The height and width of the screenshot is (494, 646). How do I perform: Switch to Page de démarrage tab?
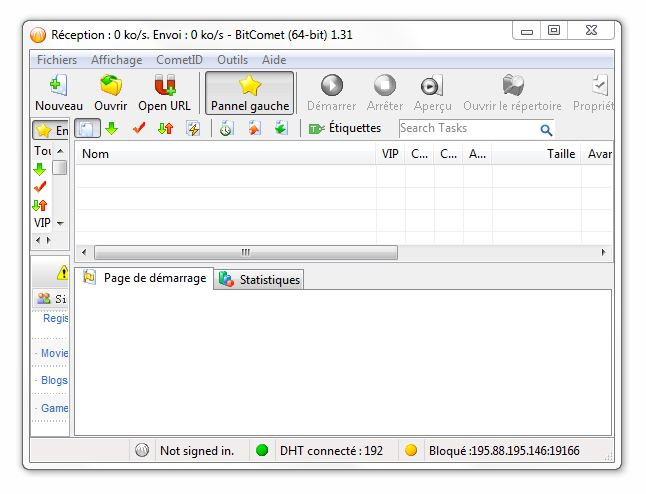tap(144, 278)
